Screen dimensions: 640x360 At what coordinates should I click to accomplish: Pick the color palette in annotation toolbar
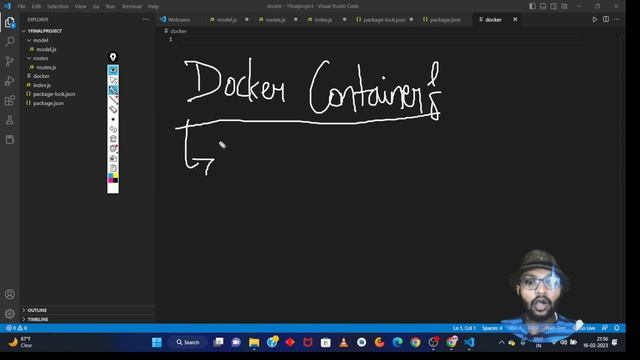(x=113, y=178)
